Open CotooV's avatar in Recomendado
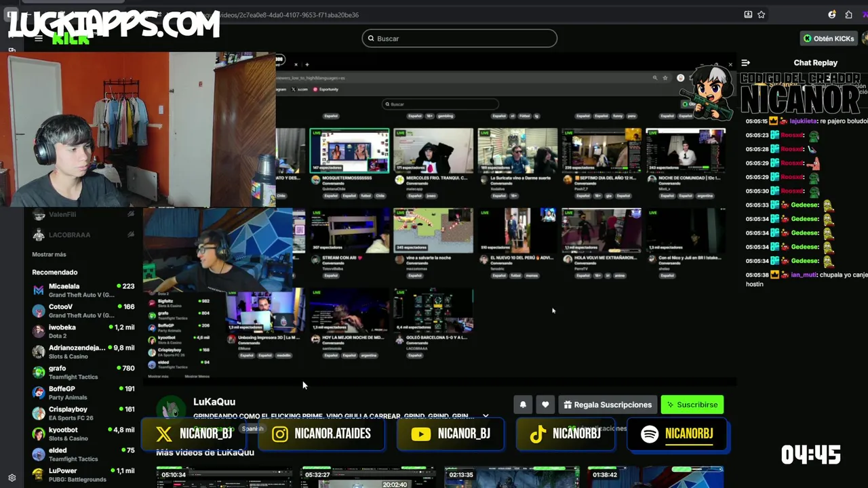This screenshot has height=488, width=868. 39,310
